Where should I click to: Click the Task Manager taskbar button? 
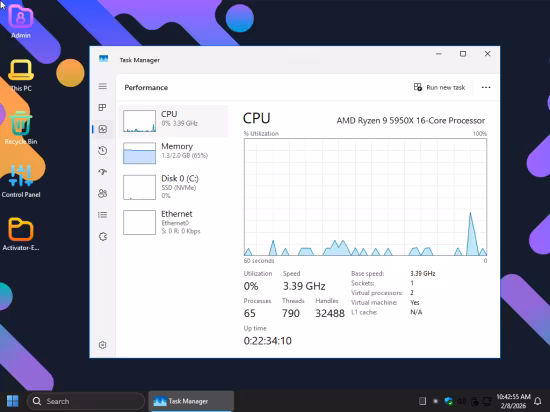191,401
